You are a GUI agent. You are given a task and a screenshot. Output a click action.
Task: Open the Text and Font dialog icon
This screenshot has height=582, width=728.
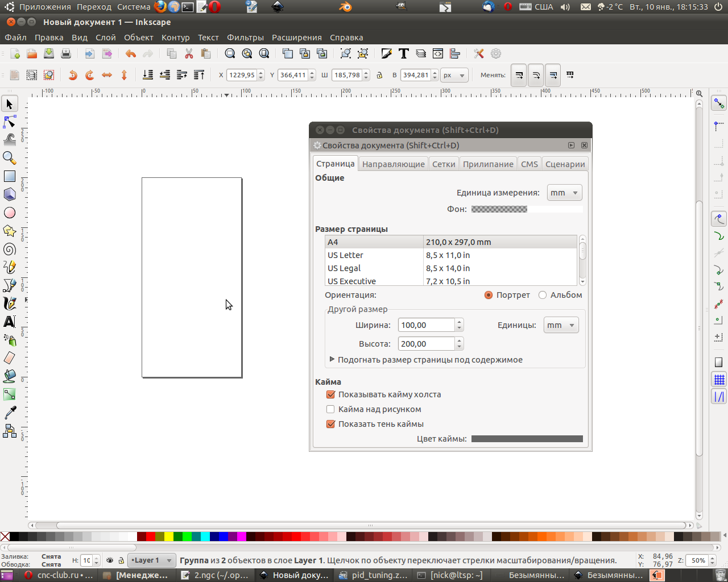(x=404, y=53)
